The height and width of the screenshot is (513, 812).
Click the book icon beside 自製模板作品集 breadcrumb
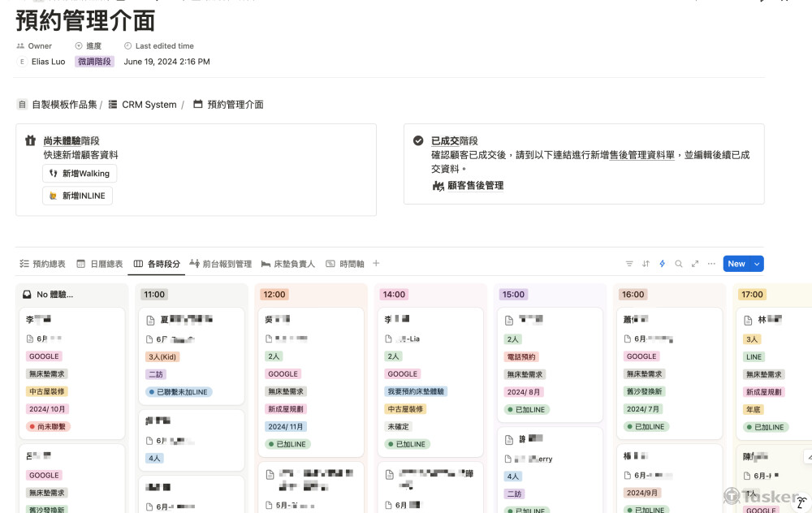22,104
